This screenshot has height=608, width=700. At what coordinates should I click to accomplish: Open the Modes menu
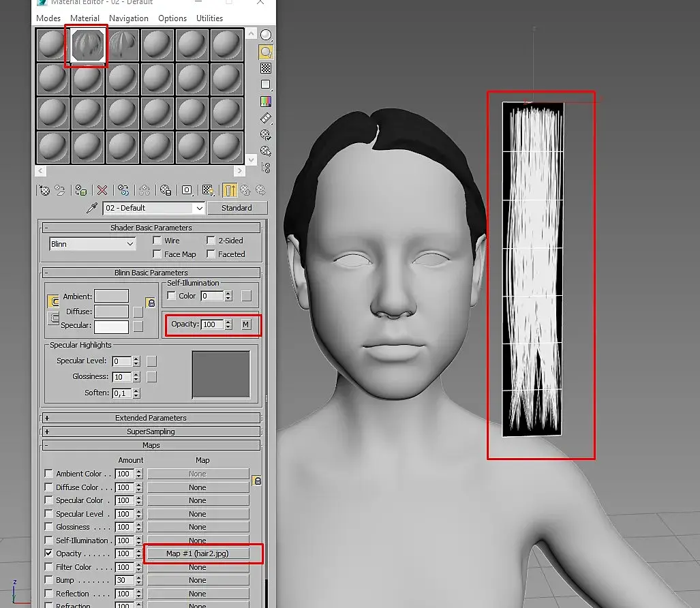[48, 18]
